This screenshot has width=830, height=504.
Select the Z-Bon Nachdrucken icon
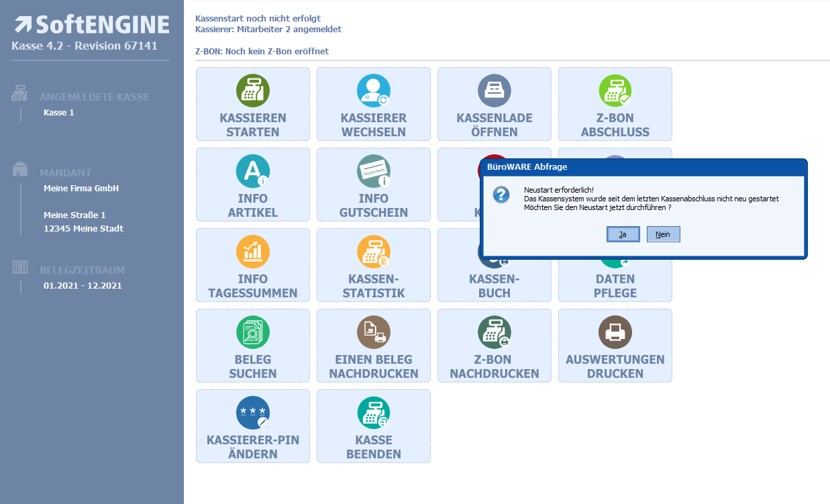[x=495, y=333]
